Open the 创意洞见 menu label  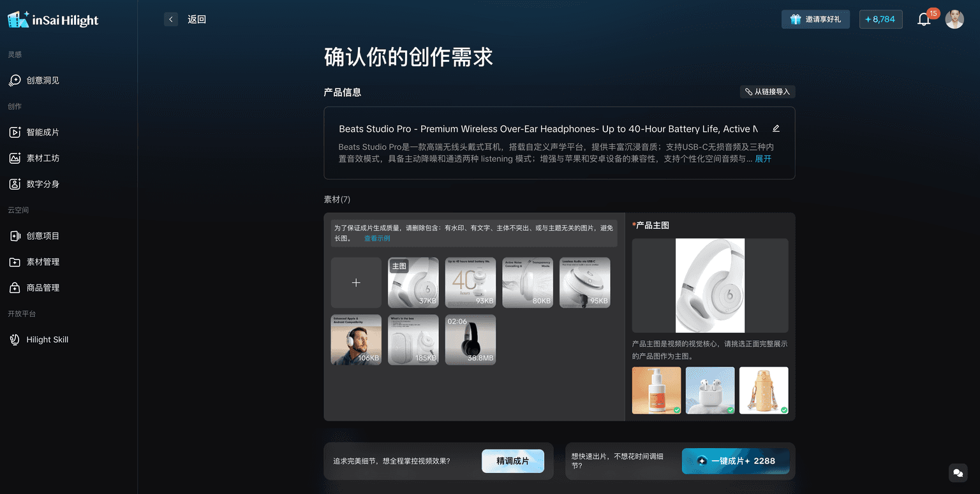(43, 80)
